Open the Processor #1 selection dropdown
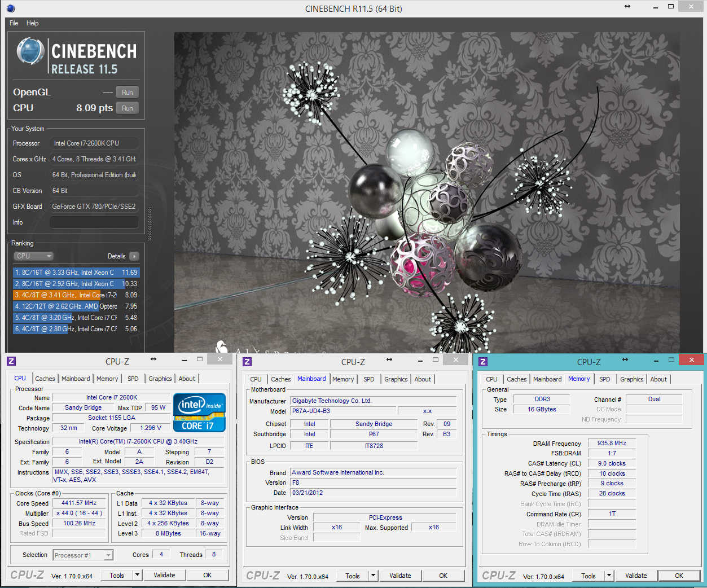Screen dimensions: 707x588 click(83, 555)
